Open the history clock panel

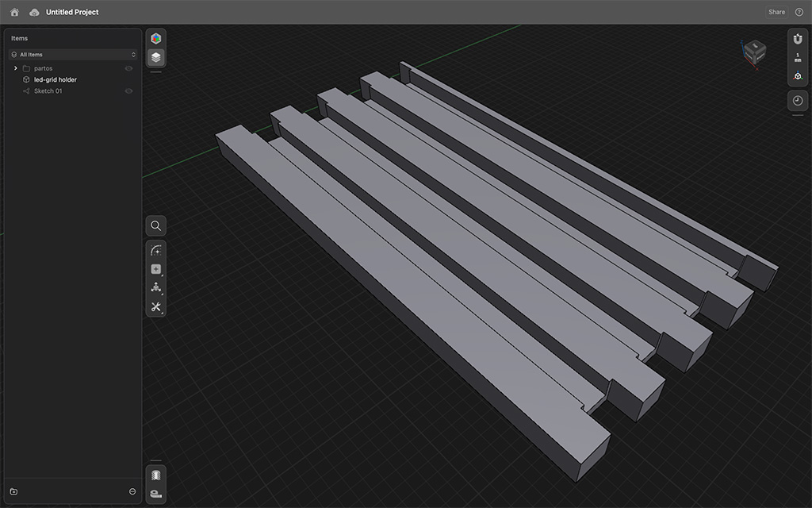coord(798,101)
